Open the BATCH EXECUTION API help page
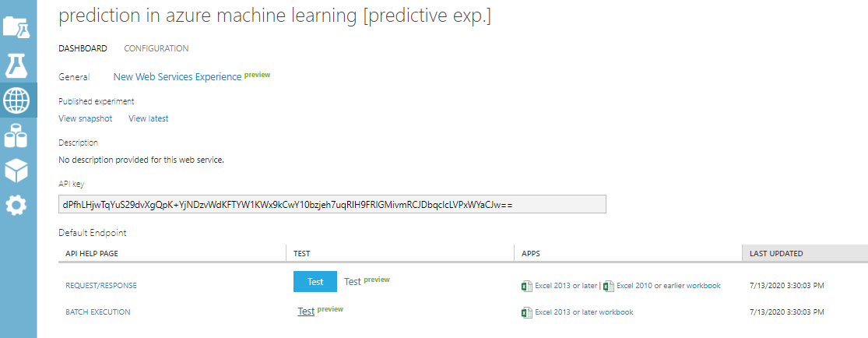 point(97,312)
